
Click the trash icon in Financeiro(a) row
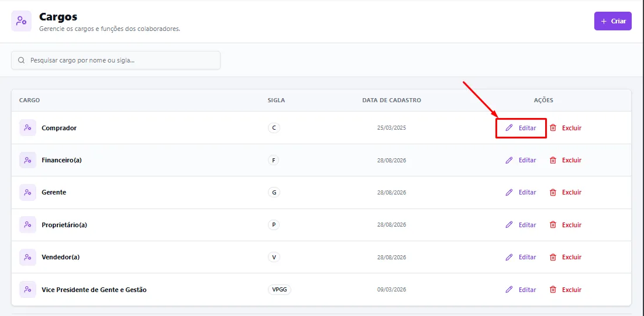[553, 160]
